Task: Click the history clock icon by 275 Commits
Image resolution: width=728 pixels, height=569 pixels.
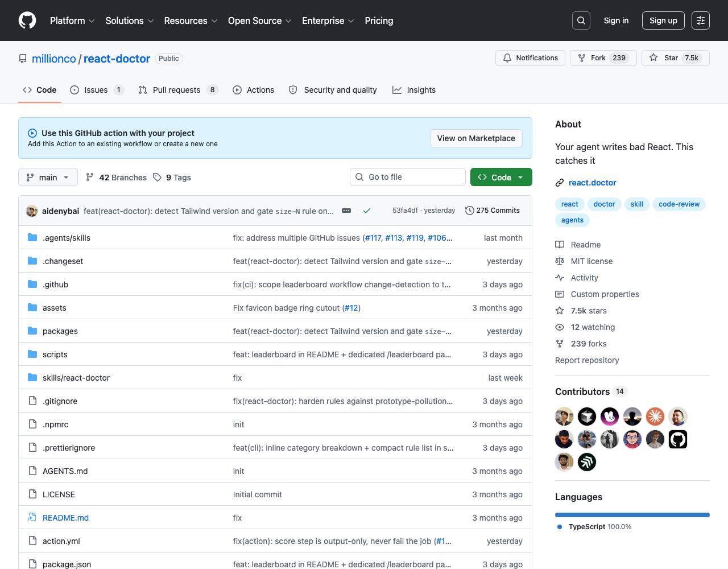Action: pos(469,211)
